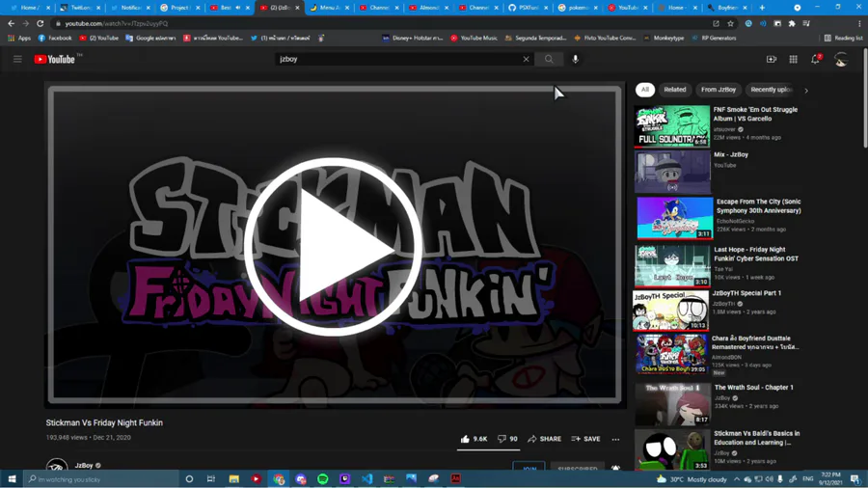This screenshot has height=488, width=868.
Task: Open the Monkeytype bookmark
Action: (x=664, y=39)
